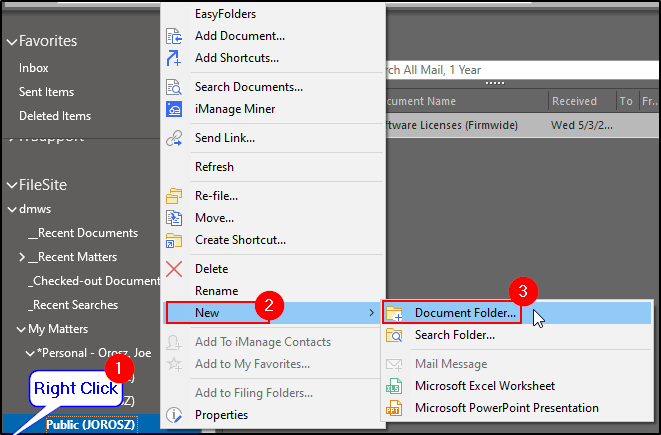661x435 pixels.
Task: Click the Add To iManage Contacts icon
Action: point(174,342)
